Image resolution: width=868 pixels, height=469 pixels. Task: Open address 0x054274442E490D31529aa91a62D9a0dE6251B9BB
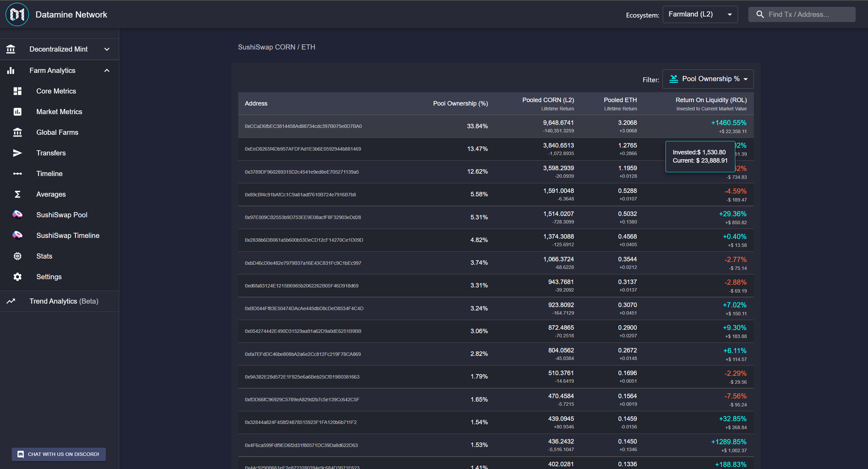(303, 331)
